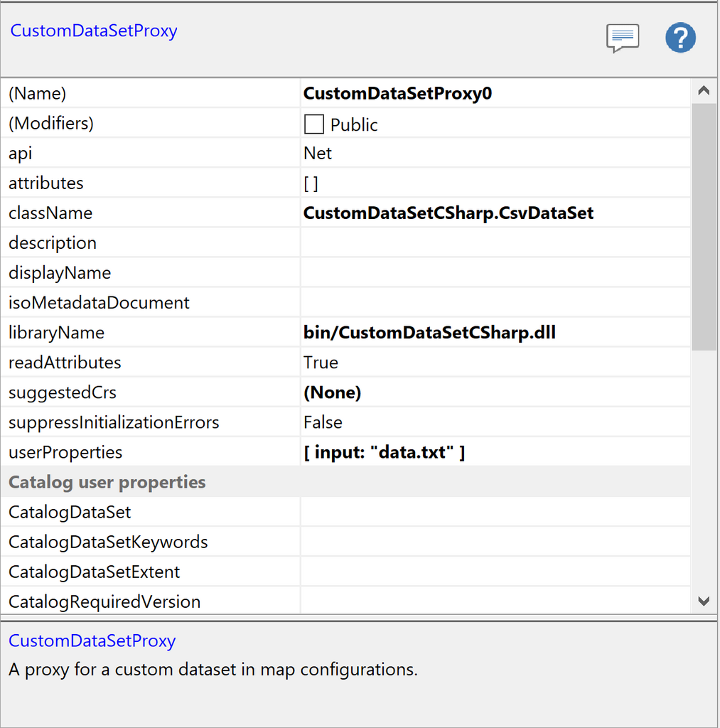Click the empty description value field
Viewport: 720px width, 728px height.
pos(495,243)
